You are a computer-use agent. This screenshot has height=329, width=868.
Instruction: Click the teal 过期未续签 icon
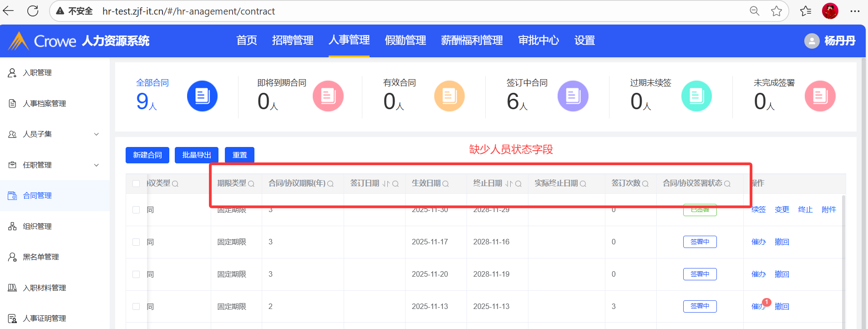coord(696,96)
